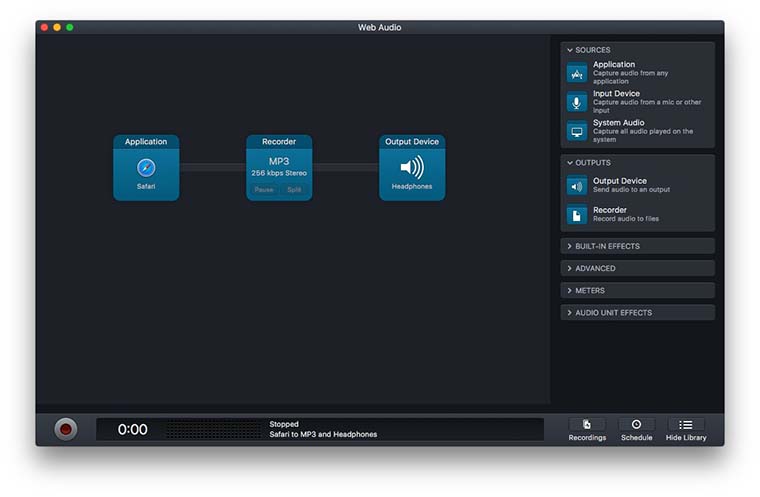Select the System Audio monitor icon
The height and width of the screenshot is (497, 760).
point(577,131)
